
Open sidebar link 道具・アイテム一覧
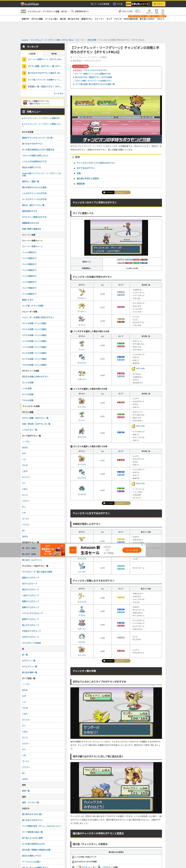(30, 803)
